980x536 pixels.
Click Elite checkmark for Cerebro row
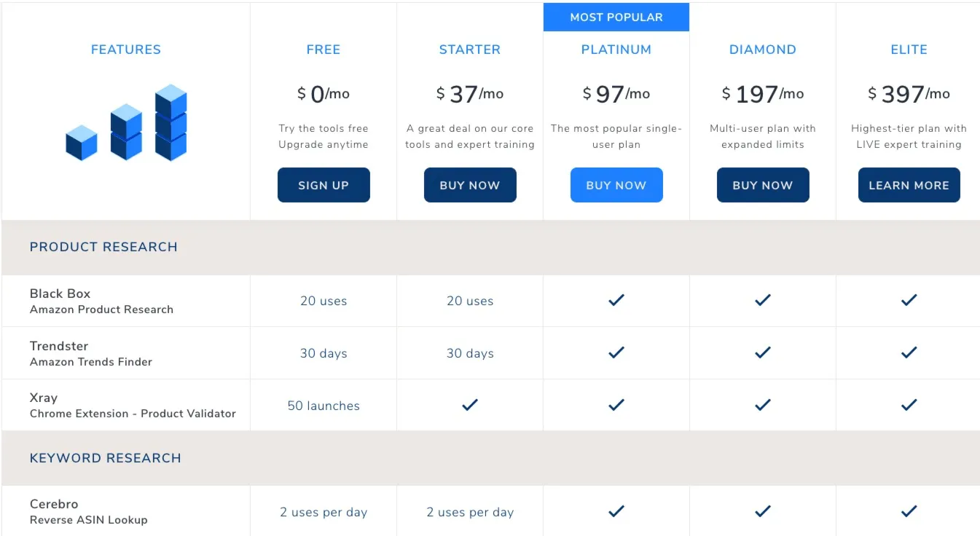[x=909, y=511]
